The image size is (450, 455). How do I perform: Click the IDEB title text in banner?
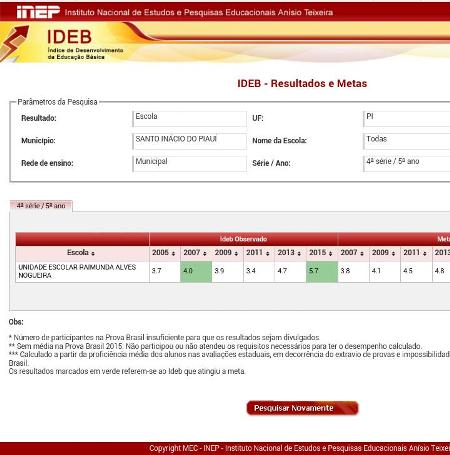pyautogui.click(x=69, y=37)
